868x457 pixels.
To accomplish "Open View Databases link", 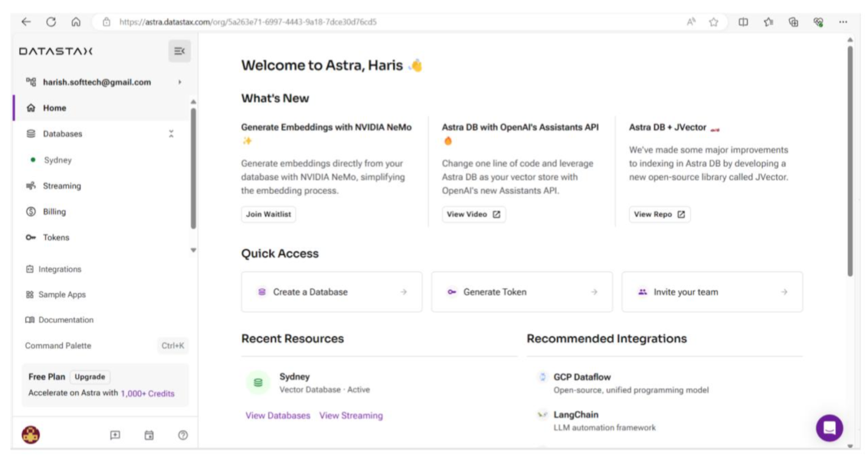I will (276, 415).
